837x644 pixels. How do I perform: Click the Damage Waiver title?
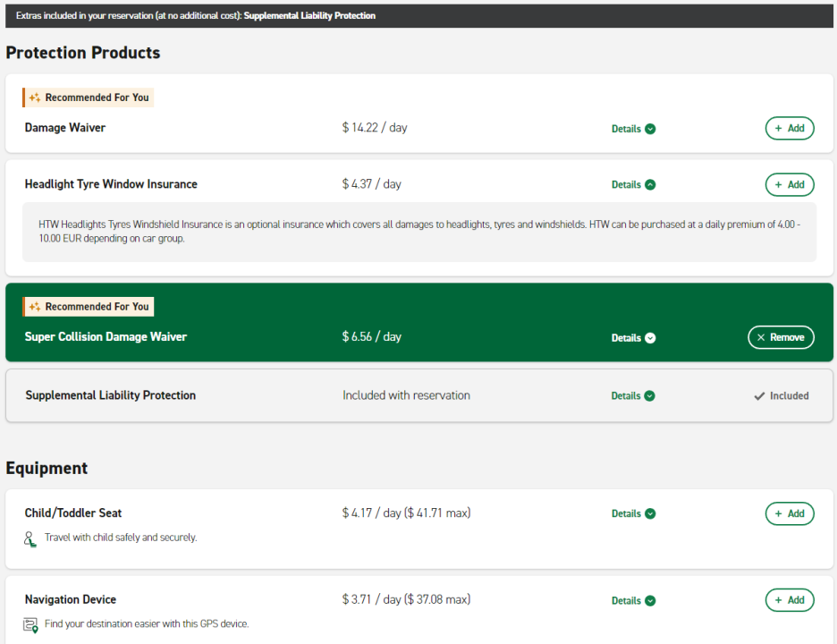point(65,128)
